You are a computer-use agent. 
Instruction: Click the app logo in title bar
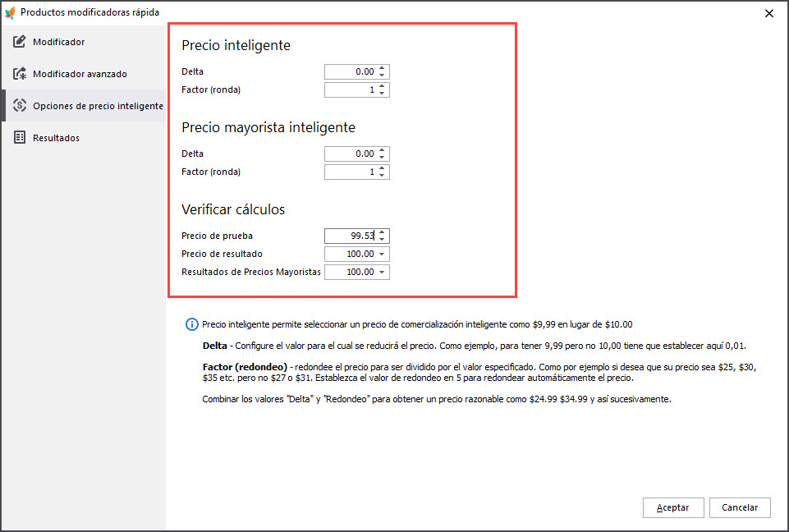point(10,12)
